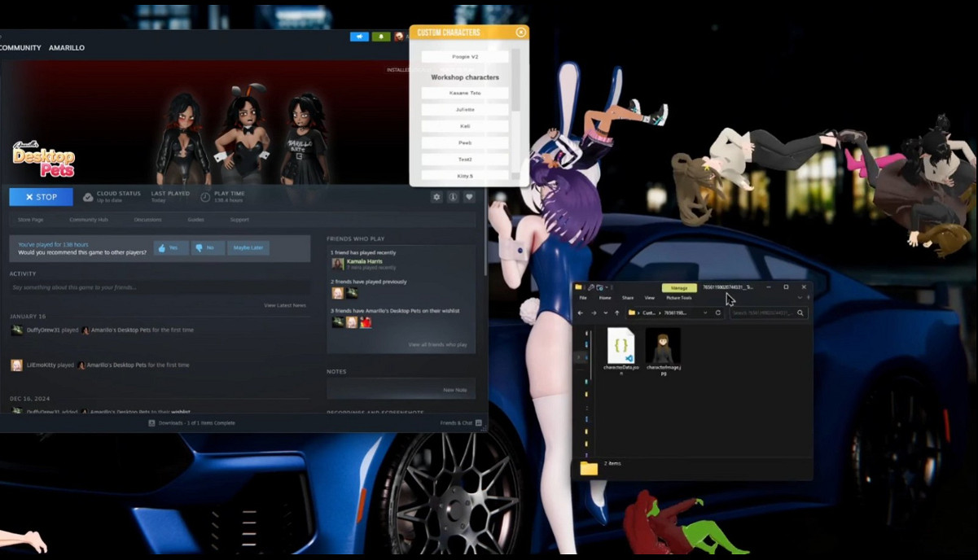Open the quick access toolbar customize dropdown

(607, 287)
